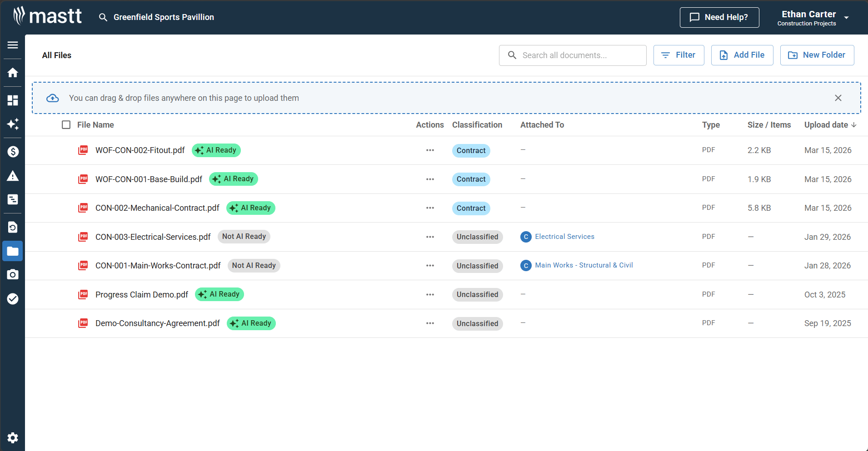Image resolution: width=868 pixels, height=451 pixels.
Task: Tick the select-all checkbox beside File Name
Action: 66,125
